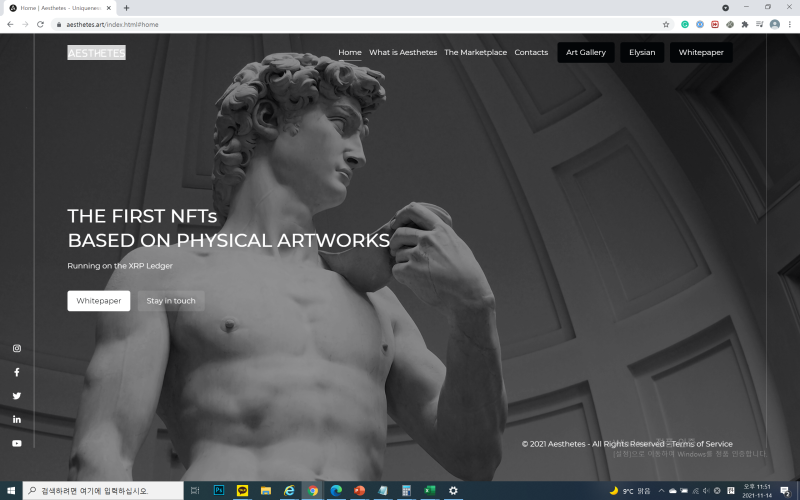Open the tab search dropdown arrow

tap(725, 8)
